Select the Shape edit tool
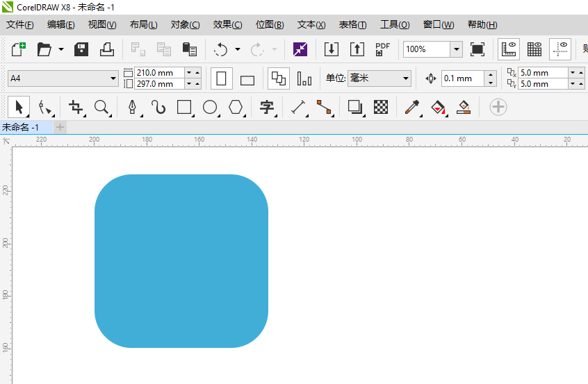 click(x=45, y=108)
